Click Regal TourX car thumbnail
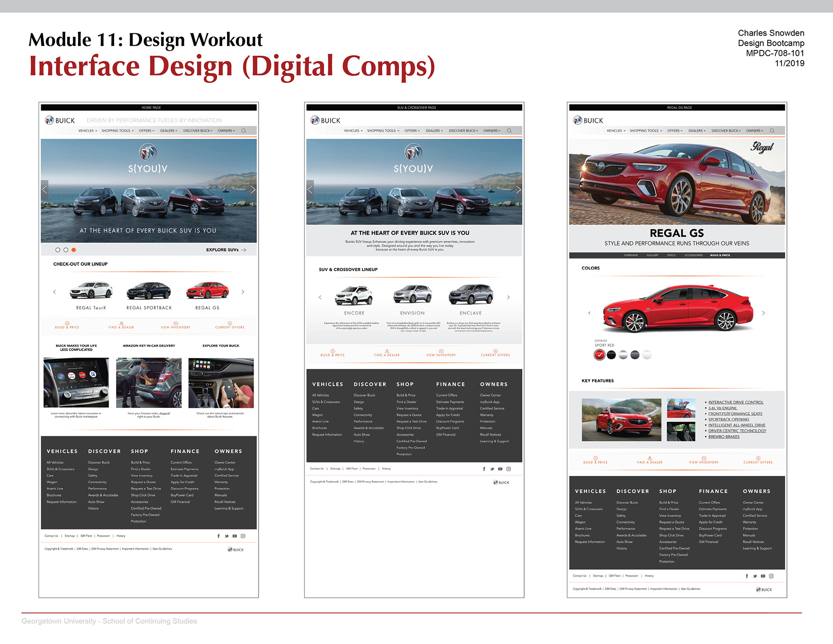 click(91, 290)
